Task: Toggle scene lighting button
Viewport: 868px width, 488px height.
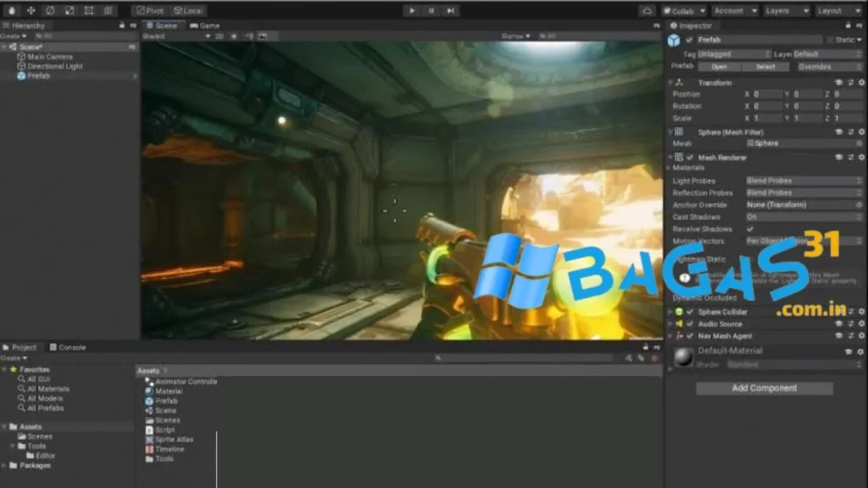Action: coord(234,36)
